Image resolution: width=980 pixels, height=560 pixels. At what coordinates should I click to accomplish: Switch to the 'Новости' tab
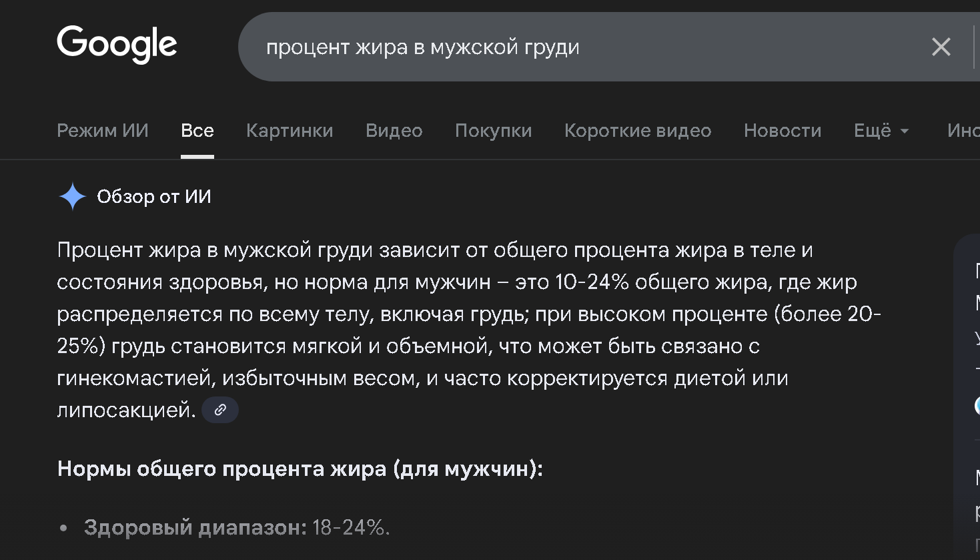[x=783, y=131]
